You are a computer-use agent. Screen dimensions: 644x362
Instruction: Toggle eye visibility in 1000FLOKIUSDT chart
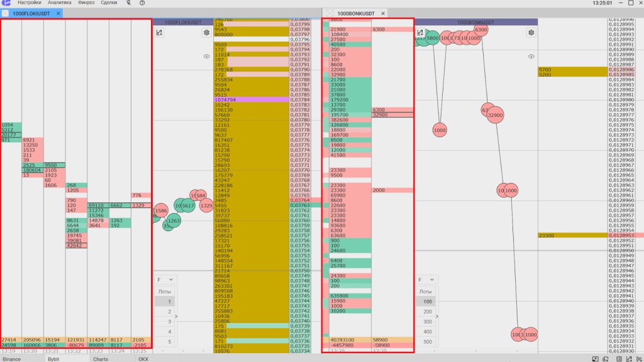(x=206, y=56)
